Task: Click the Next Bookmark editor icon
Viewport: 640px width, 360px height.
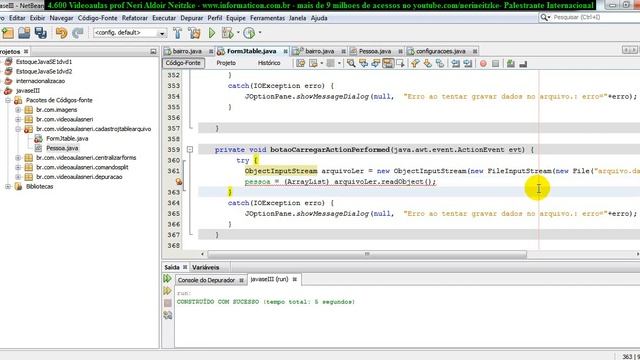Action: (427, 63)
